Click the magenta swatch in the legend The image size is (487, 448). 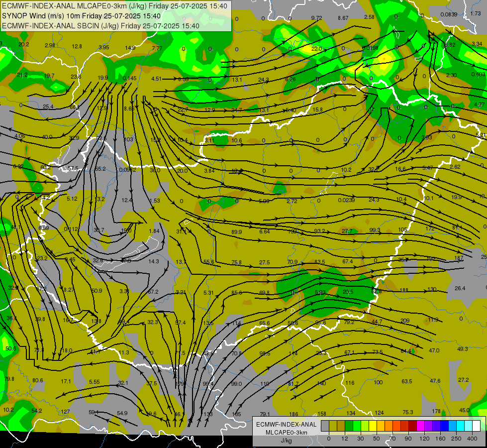coord(420,426)
